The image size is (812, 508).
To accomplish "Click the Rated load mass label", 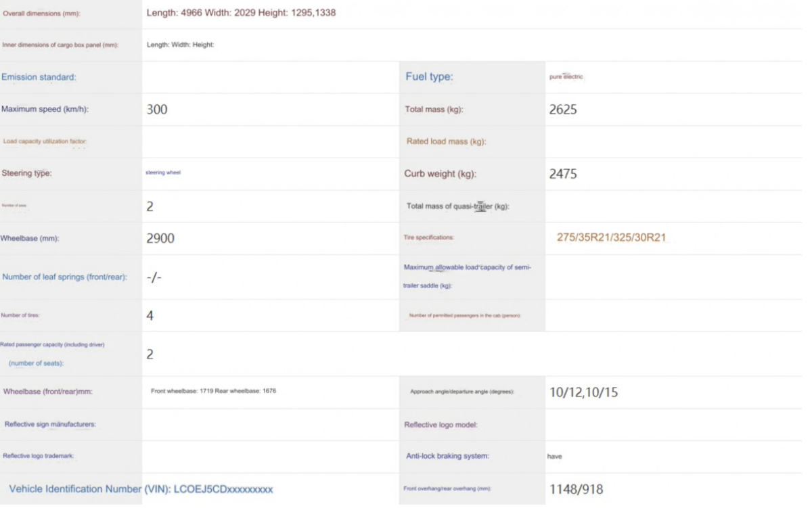I will [447, 141].
